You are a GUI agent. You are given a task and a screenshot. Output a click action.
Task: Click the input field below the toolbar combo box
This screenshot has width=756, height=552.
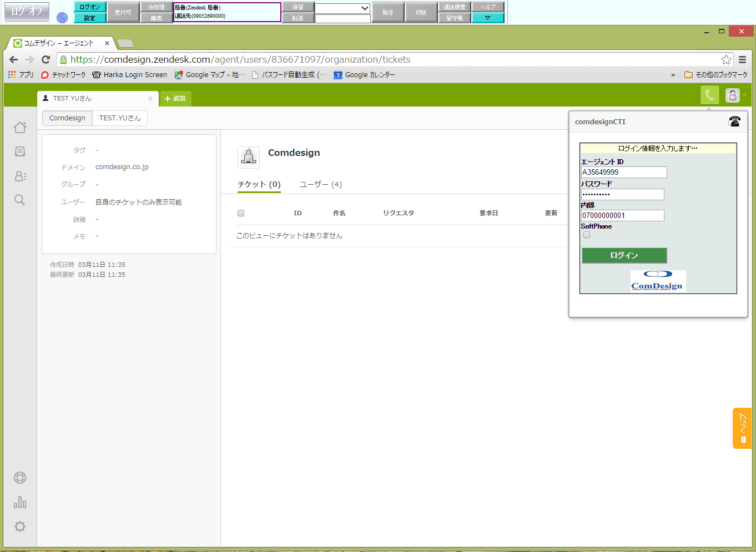(342, 18)
